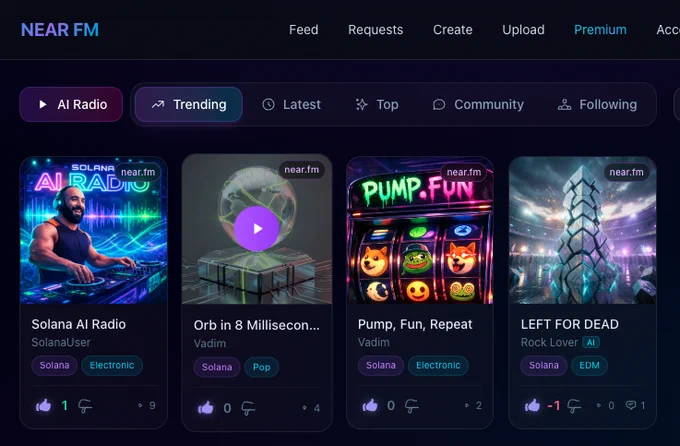Select the EDM tag

tap(589, 365)
